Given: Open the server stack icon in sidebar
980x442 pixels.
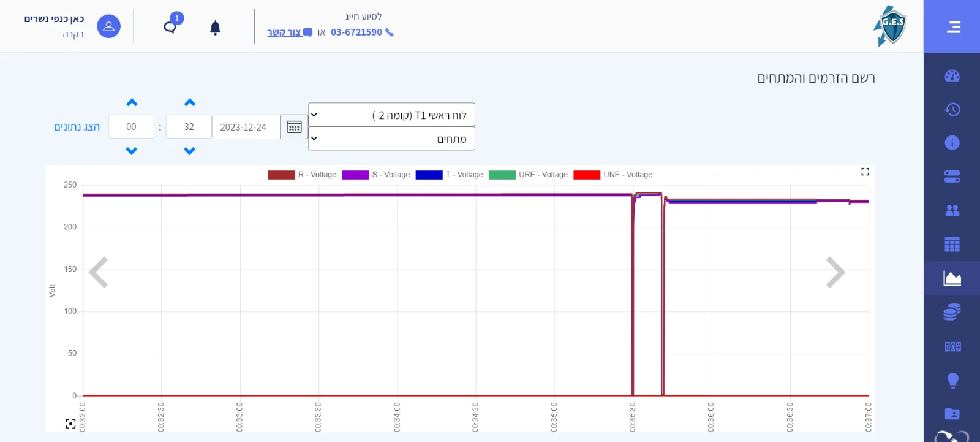Looking at the screenshot, I should coord(952,177).
